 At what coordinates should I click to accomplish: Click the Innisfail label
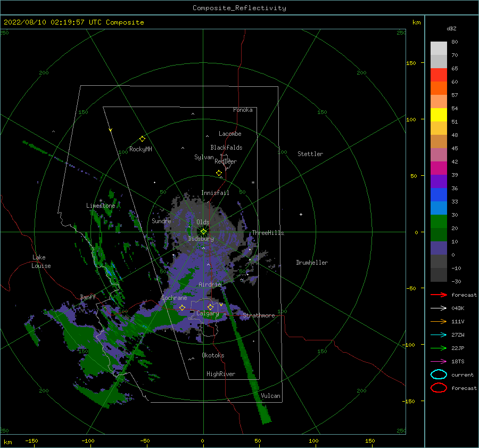click(215, 193)
